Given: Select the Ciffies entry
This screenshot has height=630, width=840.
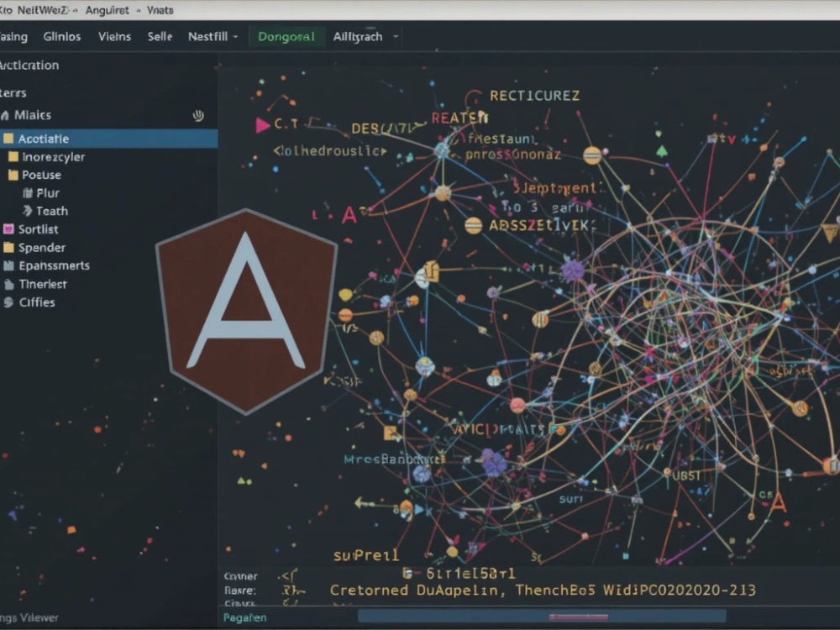Looking at the screenshot, I should point(37,302).
